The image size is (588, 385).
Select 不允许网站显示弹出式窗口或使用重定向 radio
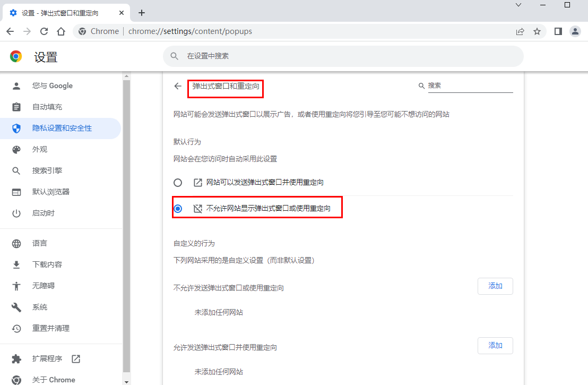[x=178, y=209]
